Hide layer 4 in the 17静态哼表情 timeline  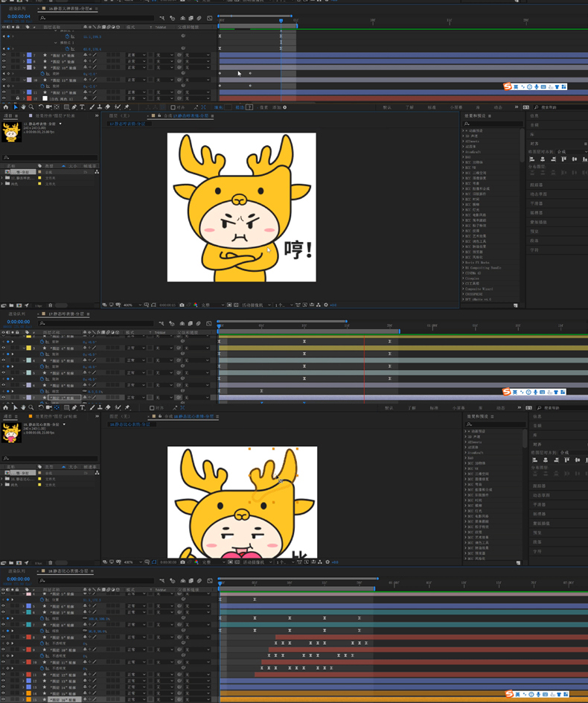click(x=4, y=360)
